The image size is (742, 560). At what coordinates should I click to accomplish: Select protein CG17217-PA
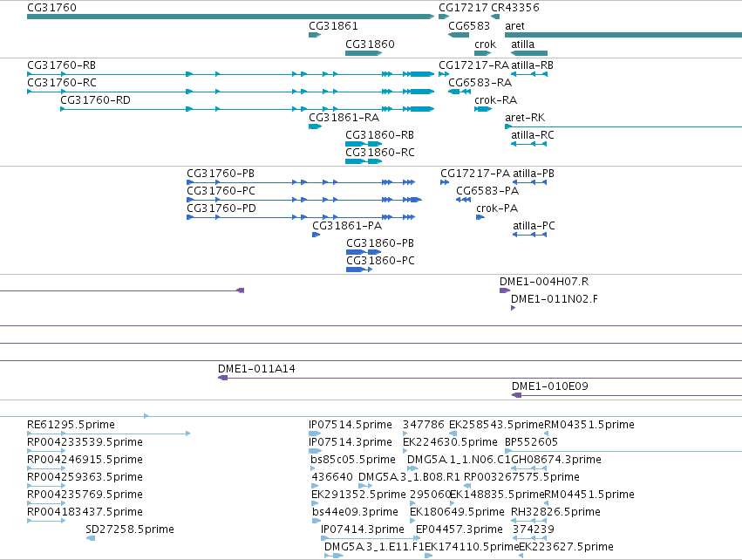click(445, 182)
